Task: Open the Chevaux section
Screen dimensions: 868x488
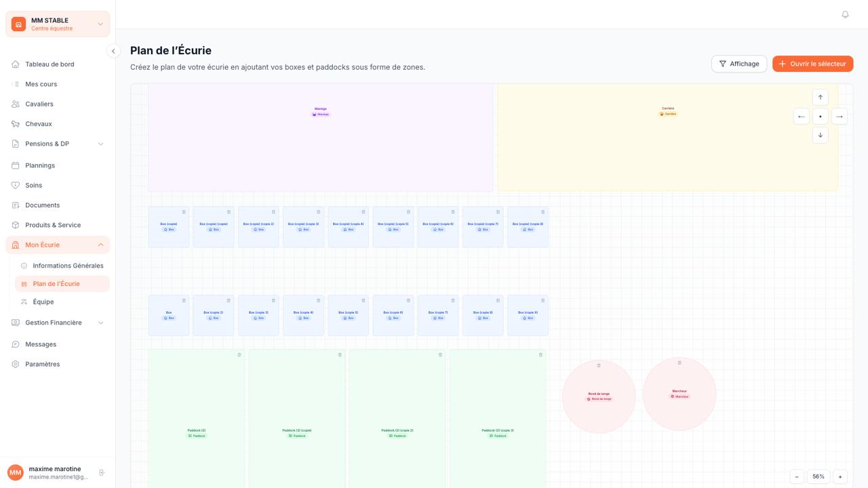Action: [x=38, y=123]
